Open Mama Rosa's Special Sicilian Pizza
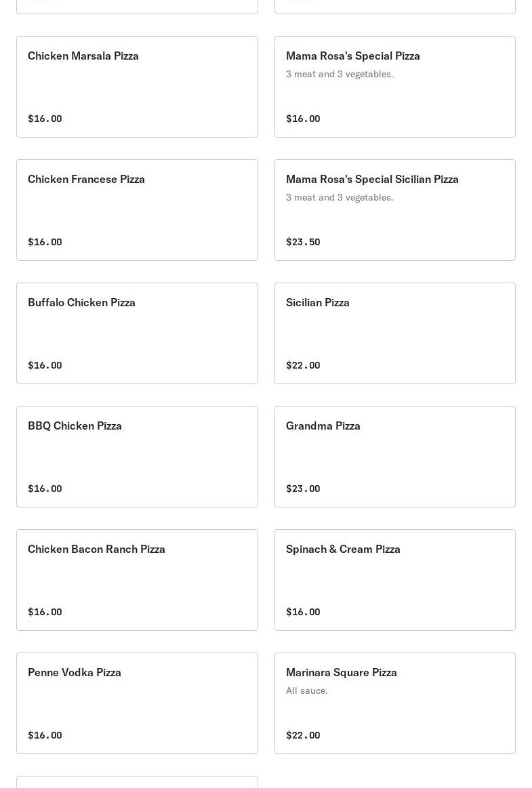Image resolution: width=532 pixels, height=788 pixels. (x=394, y=210)
